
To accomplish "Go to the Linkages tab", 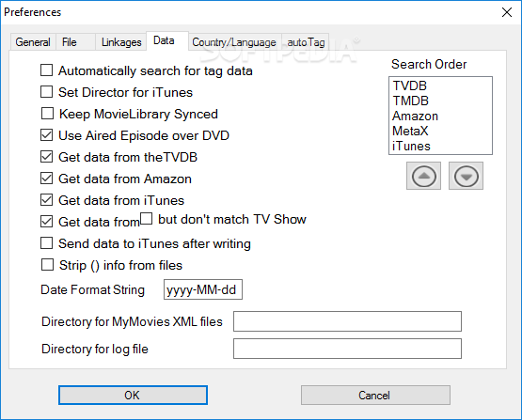I will click(x=121, y=42).
